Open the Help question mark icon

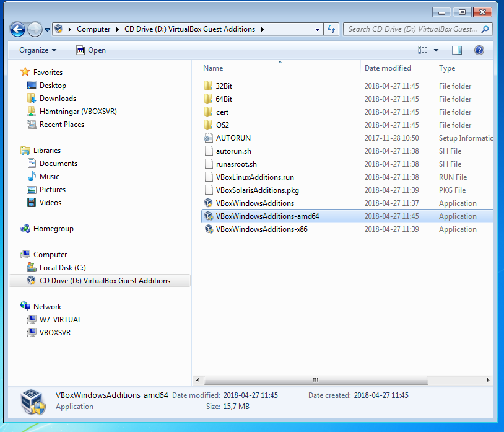(479, 50)
